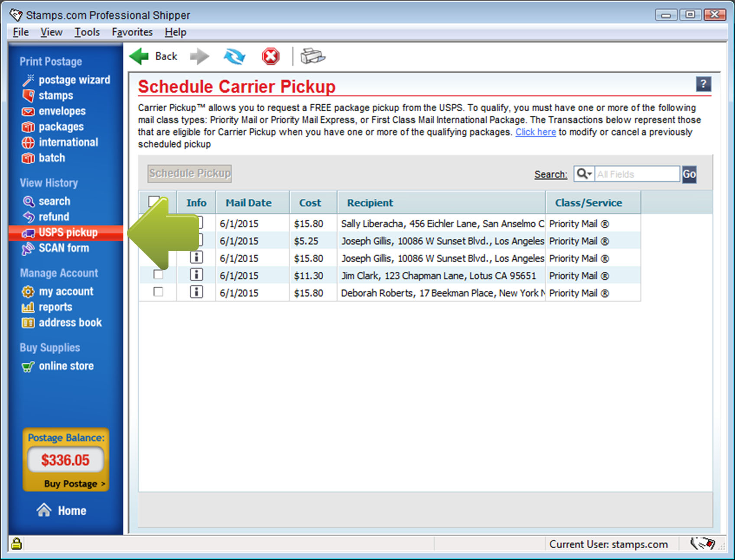735x560 pixels.
Task: Check the box for Jim Clark shipment
Action: [159, 275]
